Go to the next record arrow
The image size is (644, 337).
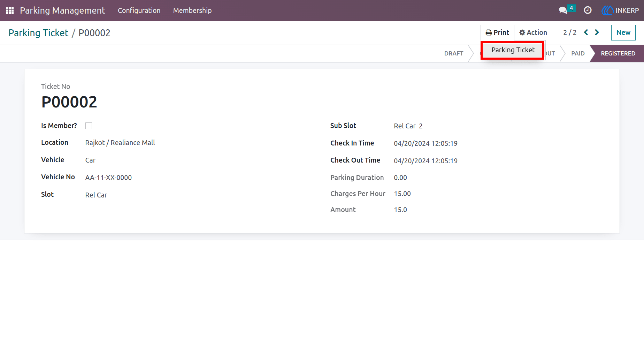click(x=597, y=32)
